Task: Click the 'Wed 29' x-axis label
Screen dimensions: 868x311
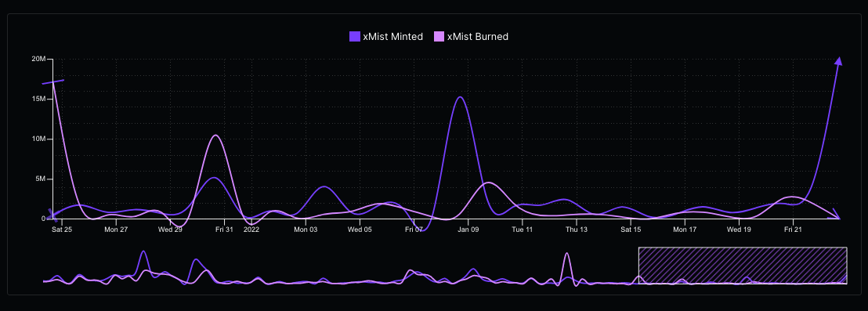Action: point(170,229)
